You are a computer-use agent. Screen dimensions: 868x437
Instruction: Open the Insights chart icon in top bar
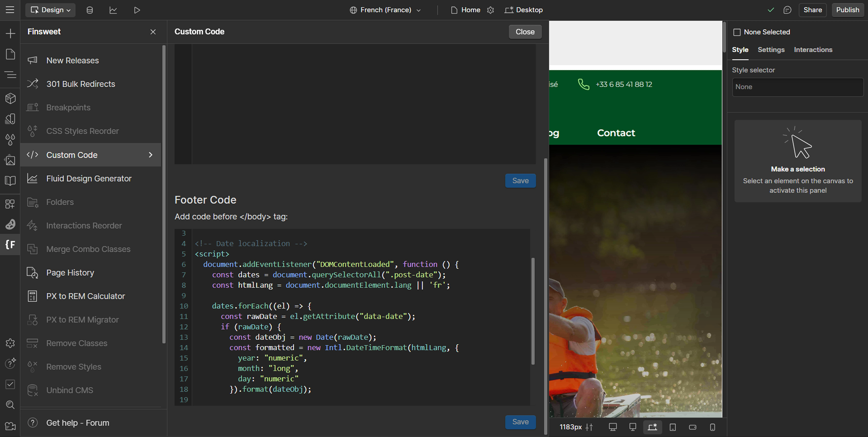pos(113,10)
